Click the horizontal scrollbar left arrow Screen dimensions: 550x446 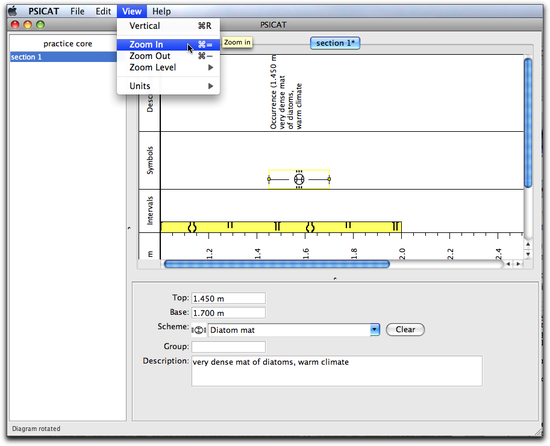508,264
